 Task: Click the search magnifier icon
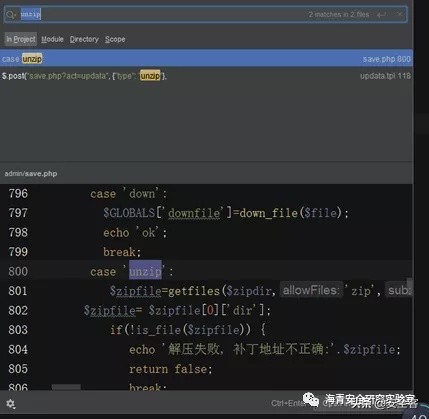(x=11, y=15)
